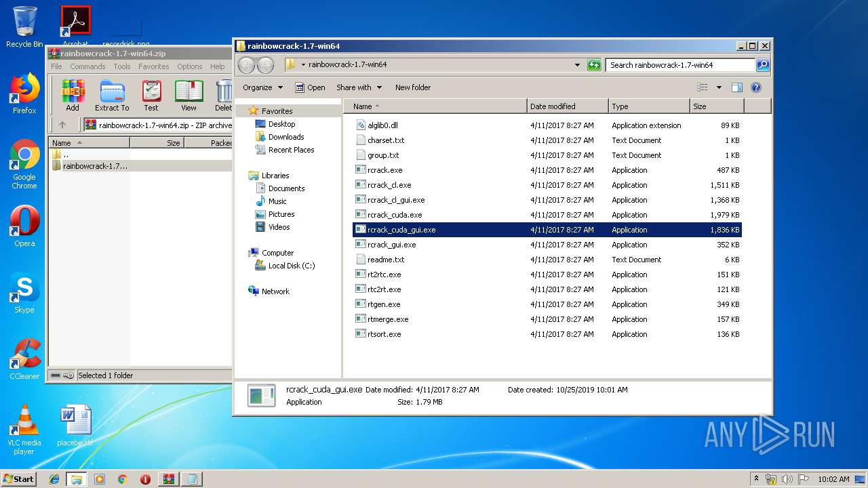Click the green refresh button beside address bar

pyautogui.click(x=594, y=65)
